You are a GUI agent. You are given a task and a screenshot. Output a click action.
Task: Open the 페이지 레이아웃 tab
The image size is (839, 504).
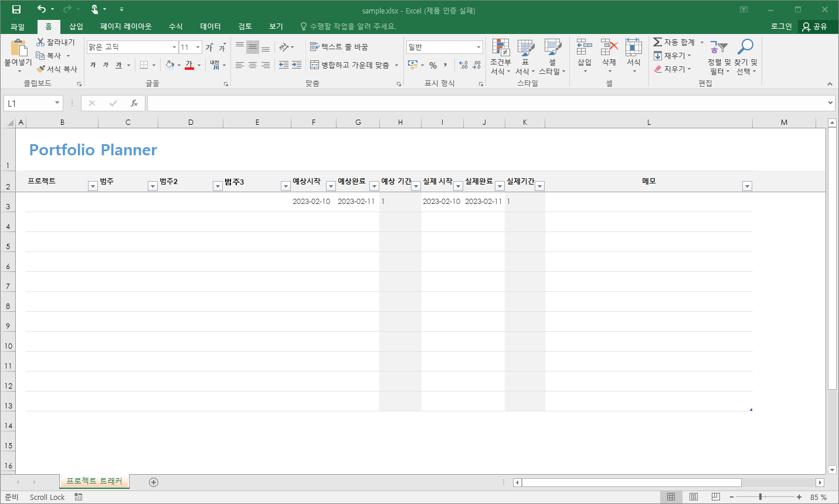[126, 26]
